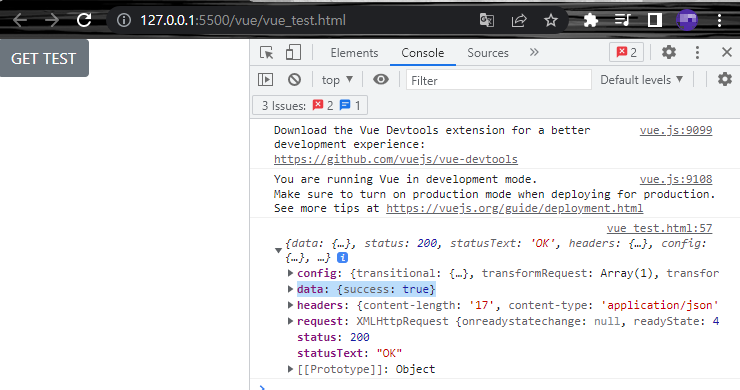Open console settings gear
740x390 pixels.
[725, 79]
